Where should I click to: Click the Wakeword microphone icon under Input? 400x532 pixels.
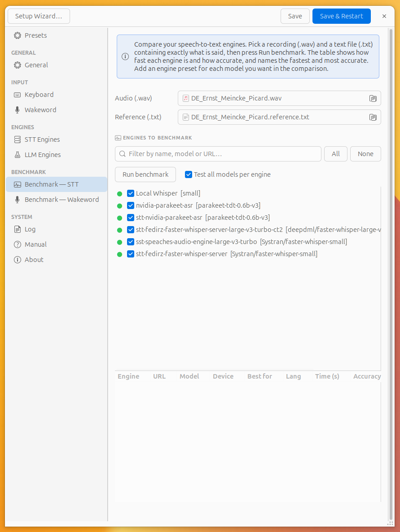point(18,110)
